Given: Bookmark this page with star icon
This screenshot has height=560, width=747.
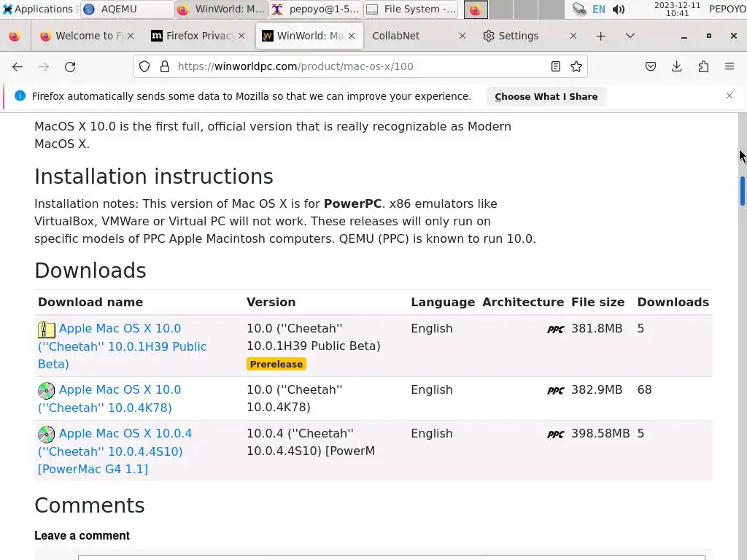Looking at the screenshot, I should [x=576, y=66].
